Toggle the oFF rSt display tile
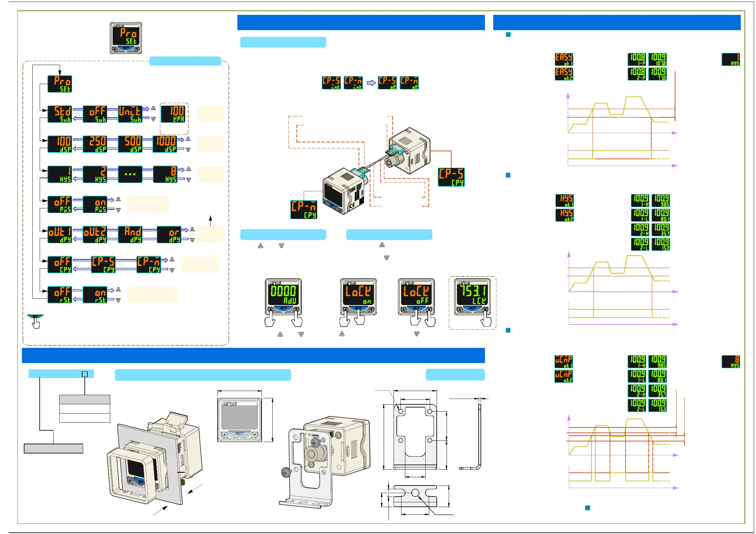 60,295
